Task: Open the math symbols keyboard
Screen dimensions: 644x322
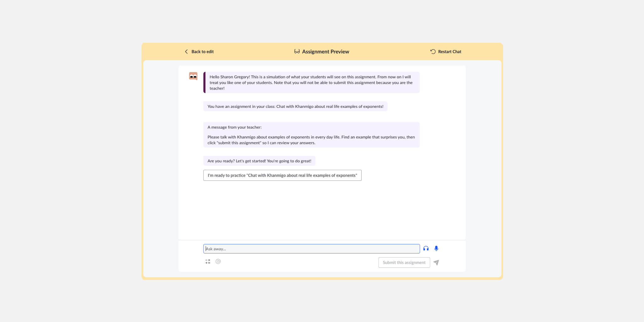Action: tap(208, 262)
